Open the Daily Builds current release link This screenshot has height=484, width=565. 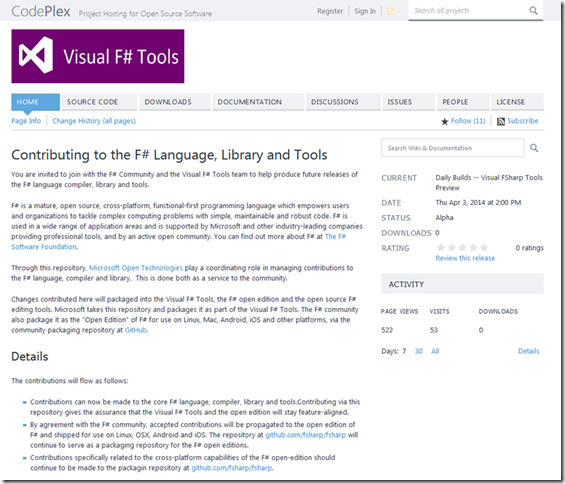click(x=489, y=182)
